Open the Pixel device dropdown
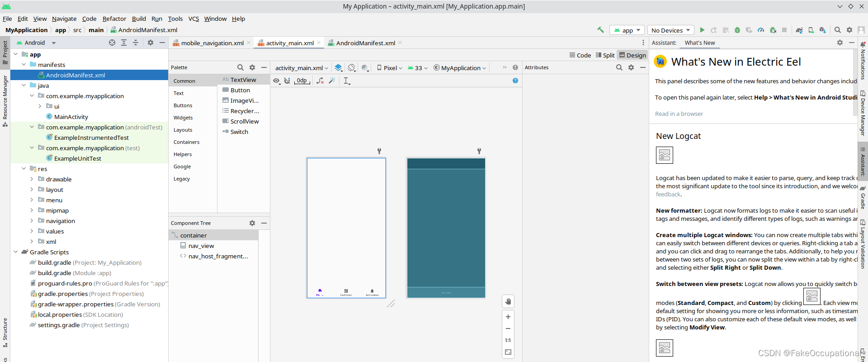Viewport: 868px width, 362px height. point(389,68)
